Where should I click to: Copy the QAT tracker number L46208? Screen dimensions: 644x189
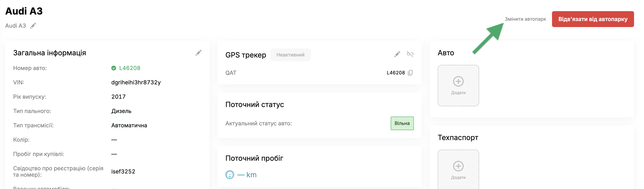point(410,73)
